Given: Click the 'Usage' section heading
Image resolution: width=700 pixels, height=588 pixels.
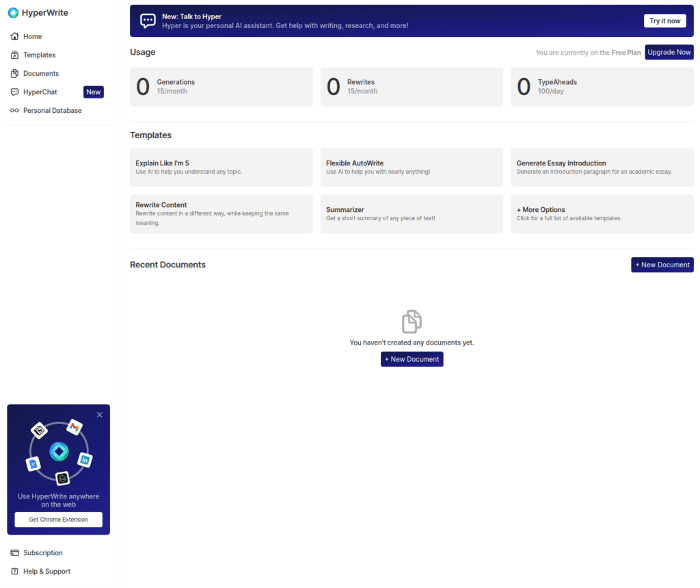Looking at the screenshot, I should (143, 52).
